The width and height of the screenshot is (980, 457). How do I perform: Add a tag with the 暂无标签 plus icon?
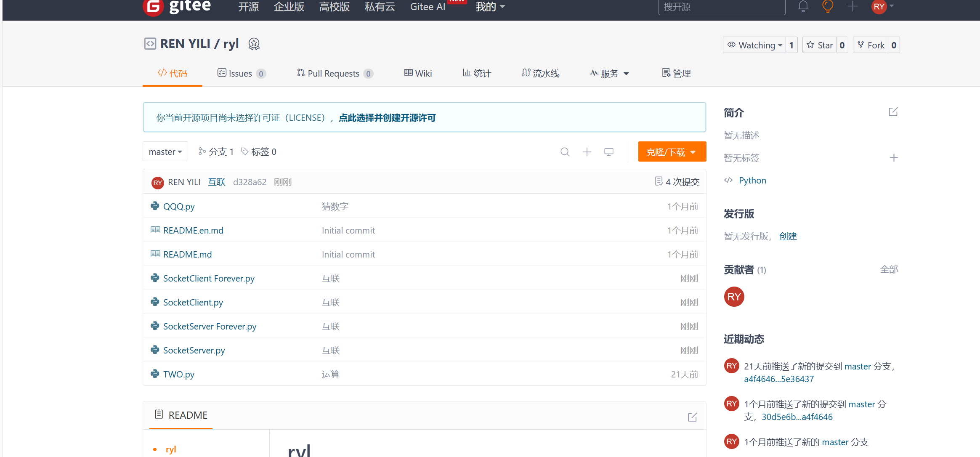(x=894, y=158)
